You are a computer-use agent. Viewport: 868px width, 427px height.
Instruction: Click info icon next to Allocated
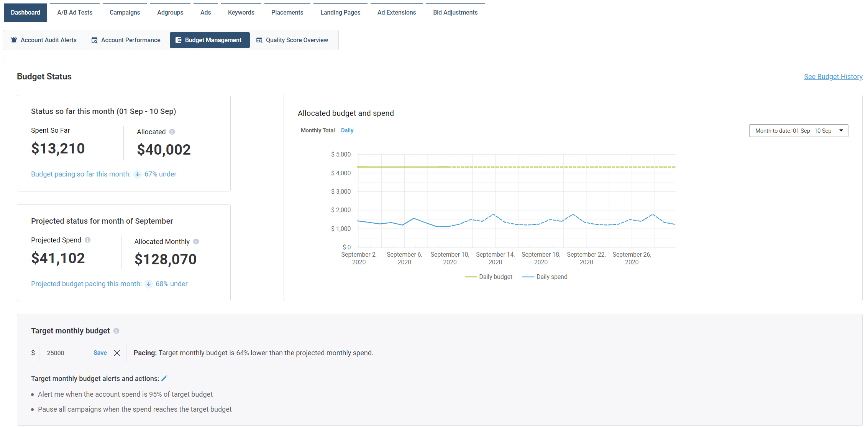pyautogui.click(x=172, y=132)
